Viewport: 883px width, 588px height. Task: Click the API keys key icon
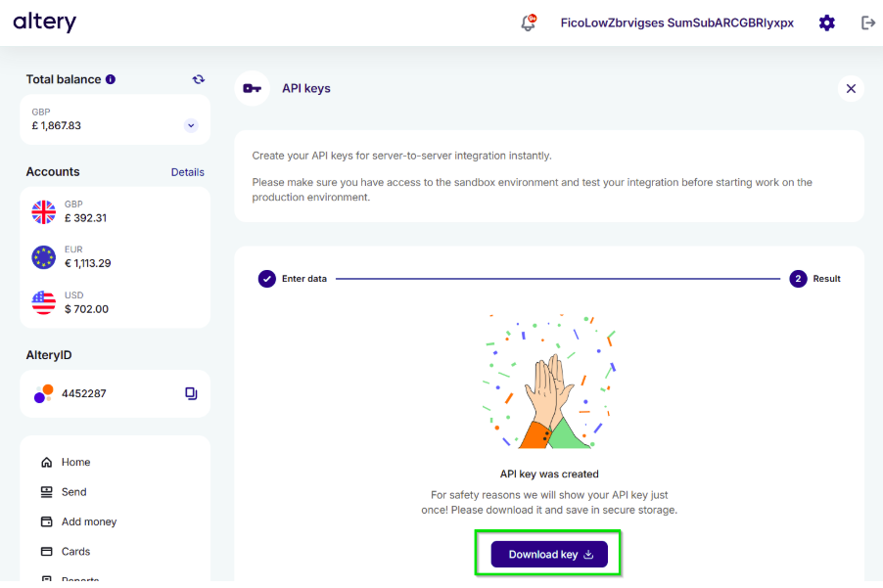pos(252,88)
